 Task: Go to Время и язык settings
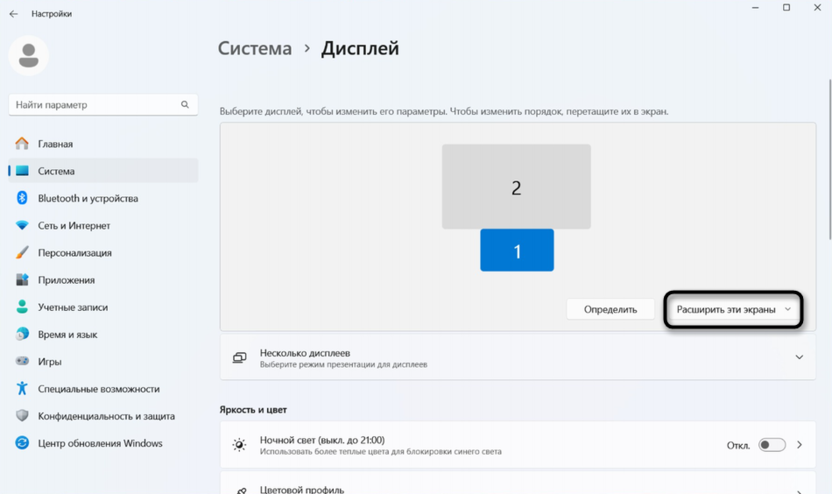coord(103,334)
